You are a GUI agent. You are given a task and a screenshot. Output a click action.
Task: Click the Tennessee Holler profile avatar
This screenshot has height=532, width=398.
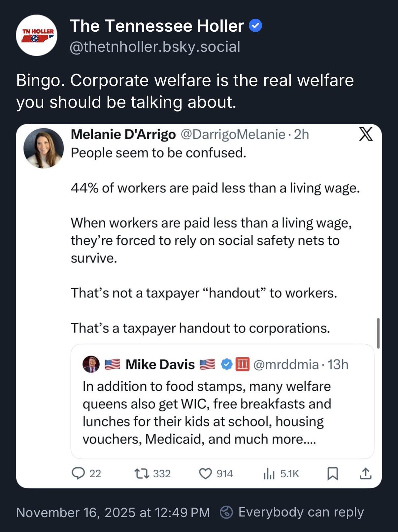[36, 35]
